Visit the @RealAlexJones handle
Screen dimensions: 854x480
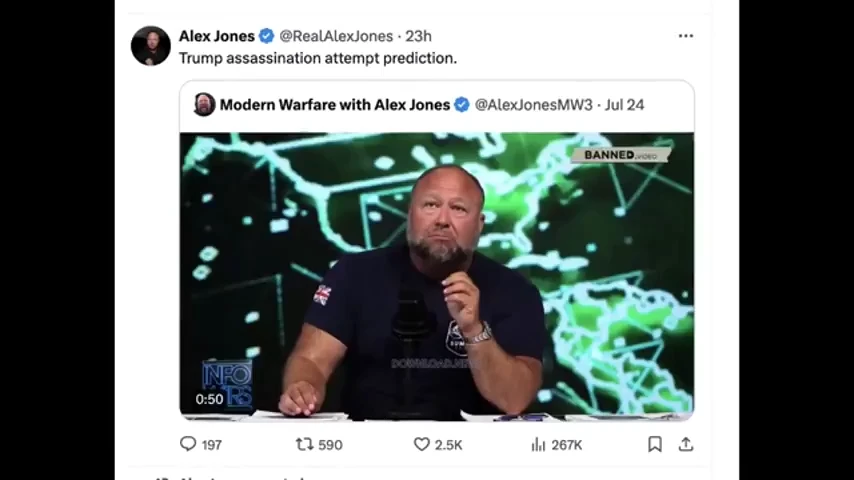336,36
